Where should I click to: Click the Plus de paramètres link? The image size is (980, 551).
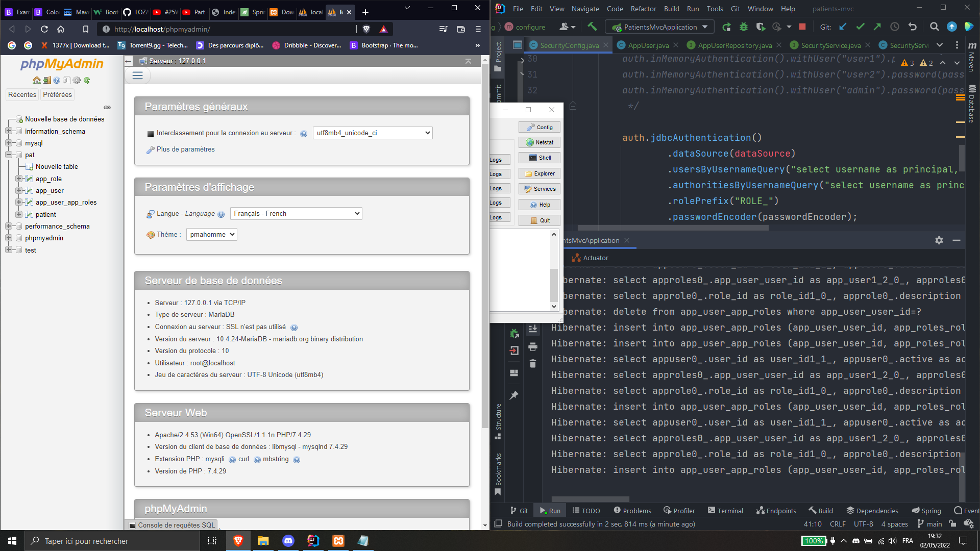point(185,149)
